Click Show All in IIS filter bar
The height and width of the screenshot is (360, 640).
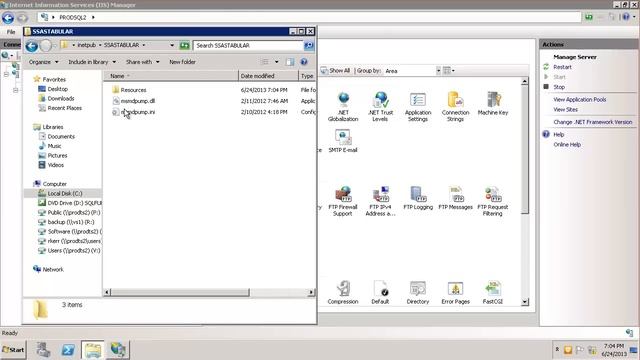(x=336, y=71)
